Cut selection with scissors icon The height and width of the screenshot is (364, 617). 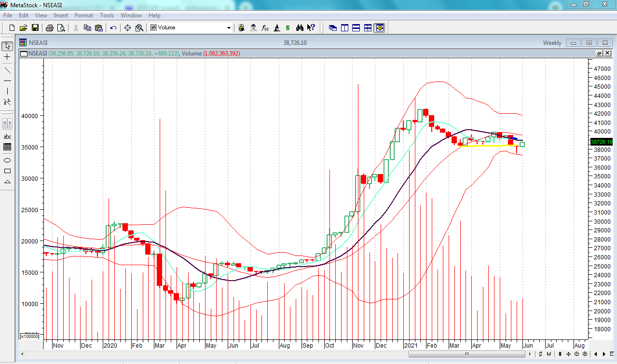pos(76,27)
